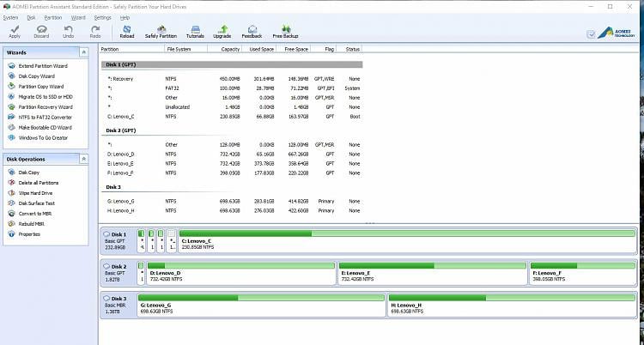Select the F: Lenovo_F list row

coord(232,173)
